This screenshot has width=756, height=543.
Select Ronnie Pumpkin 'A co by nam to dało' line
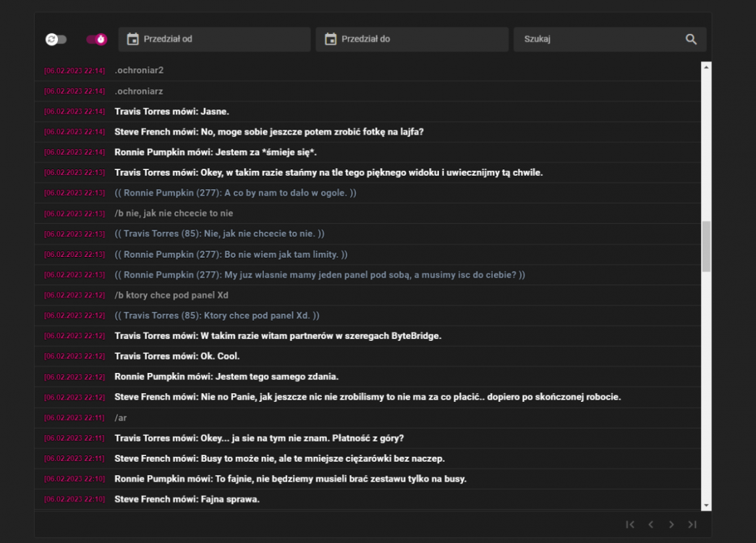368,193
